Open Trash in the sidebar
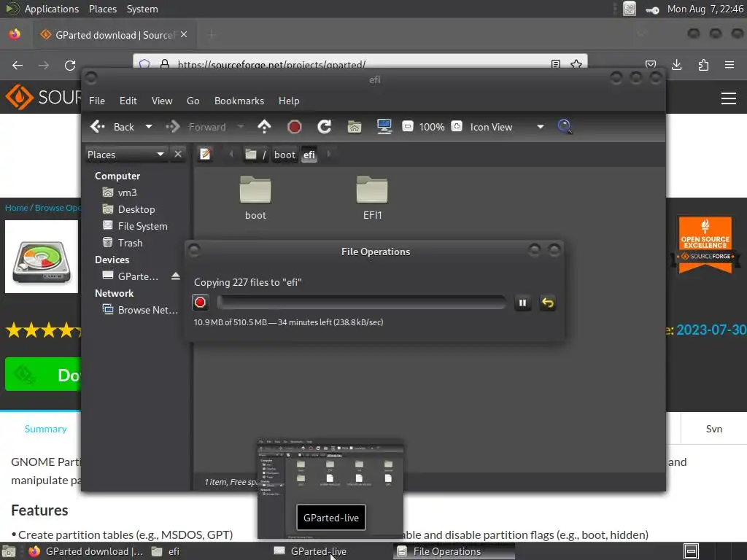Image resolution: width=747 pixels, height=560 pixels. pos(123,243)
